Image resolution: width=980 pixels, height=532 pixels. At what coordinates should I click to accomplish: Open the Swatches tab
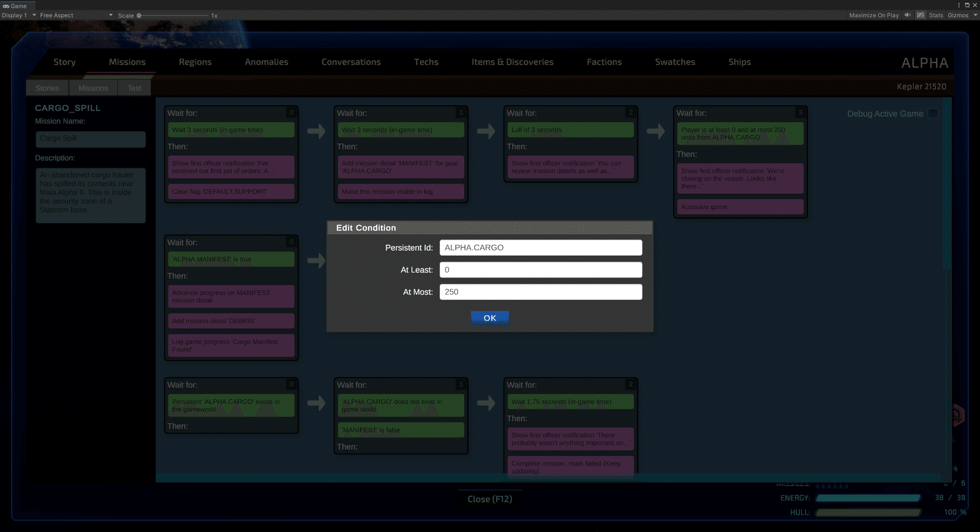coord(675,62)
